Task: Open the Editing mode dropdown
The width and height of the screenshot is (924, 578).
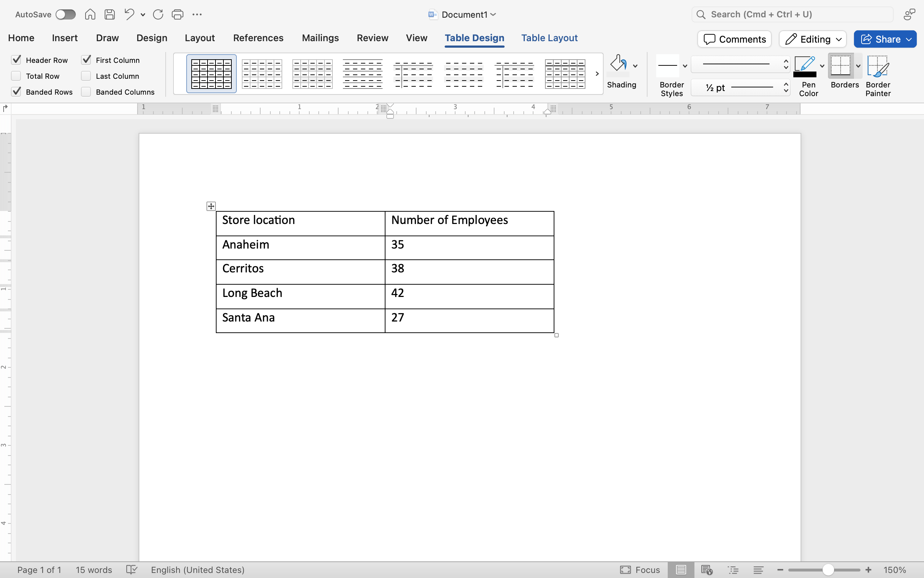Action: click(x=813, y=39)
